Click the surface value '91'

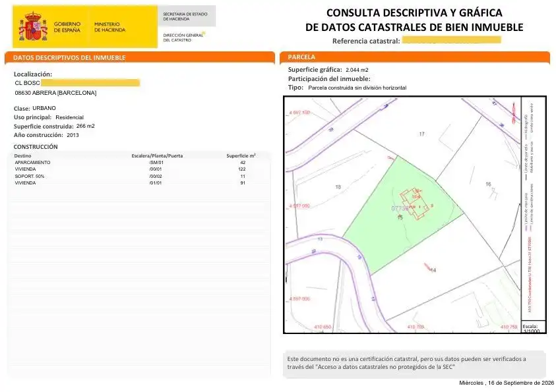pyautogui.click(x=243, y=183)
